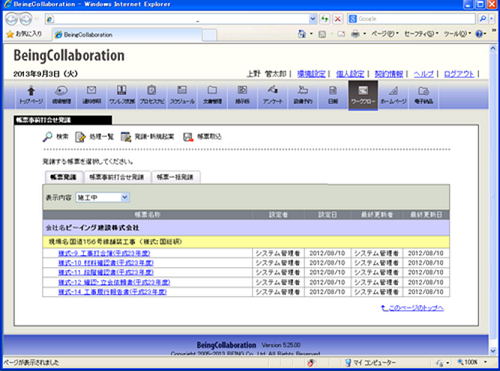Open the 契約情報 link
This screenshot has height=371, width=500.
click(x=389, y=74)
